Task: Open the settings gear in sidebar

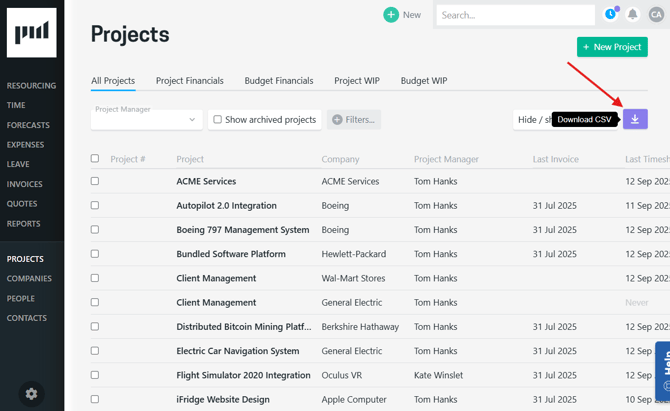Action: (31, 393)
